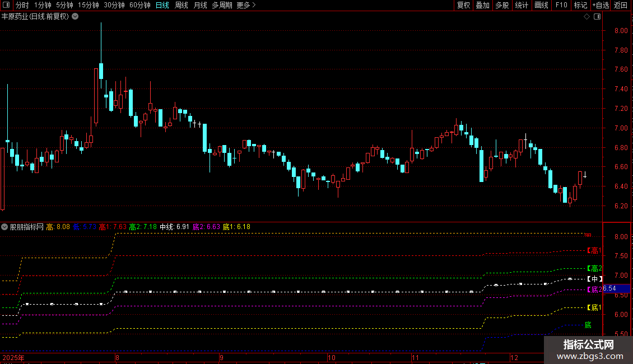Open the stock name dropdown circle icon
Image resolution: width=633 pixels, height=364 pixels.
pyautogui.click(x=75, y=17)
